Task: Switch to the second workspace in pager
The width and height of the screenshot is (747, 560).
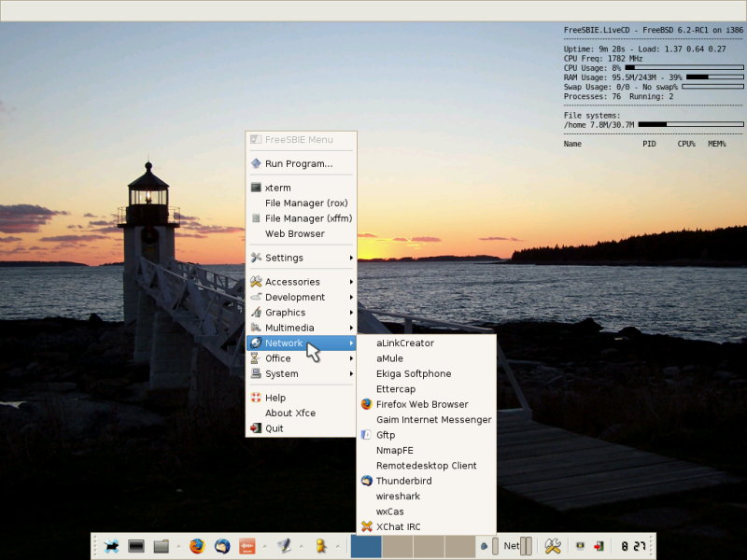Action: (x=398, y=546)
